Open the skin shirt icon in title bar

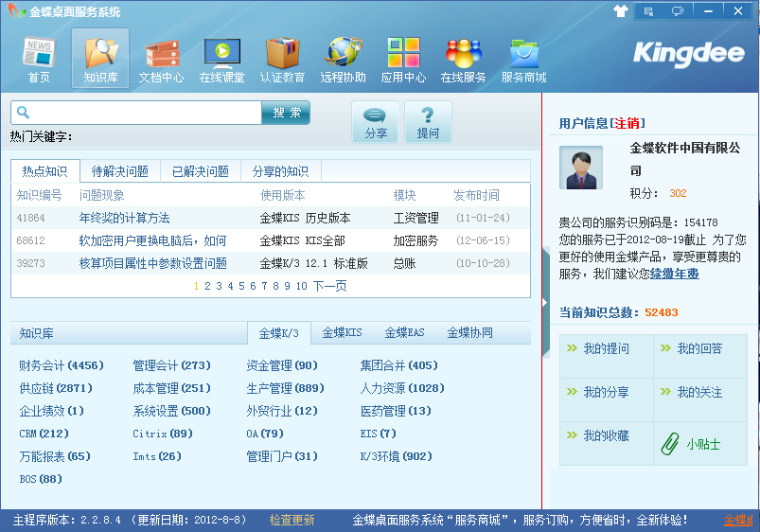pyautogui.click(x=620, y=11)
